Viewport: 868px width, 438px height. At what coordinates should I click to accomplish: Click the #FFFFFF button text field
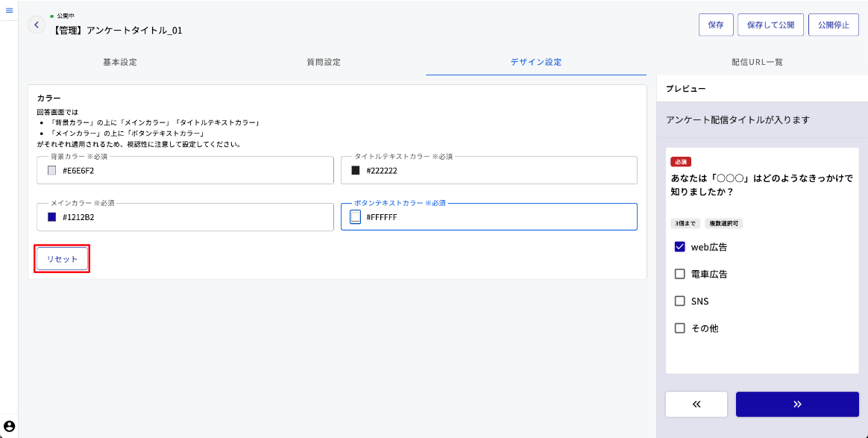click(x=488, y=216)
